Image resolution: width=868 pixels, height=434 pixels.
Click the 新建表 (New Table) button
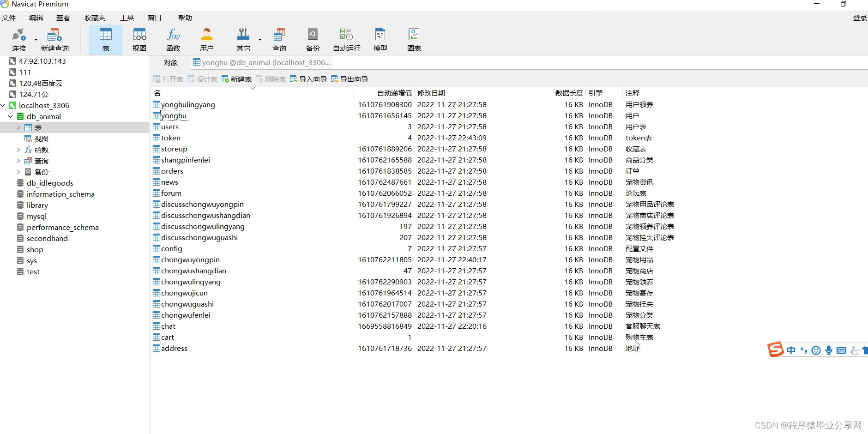click(236, 79)
